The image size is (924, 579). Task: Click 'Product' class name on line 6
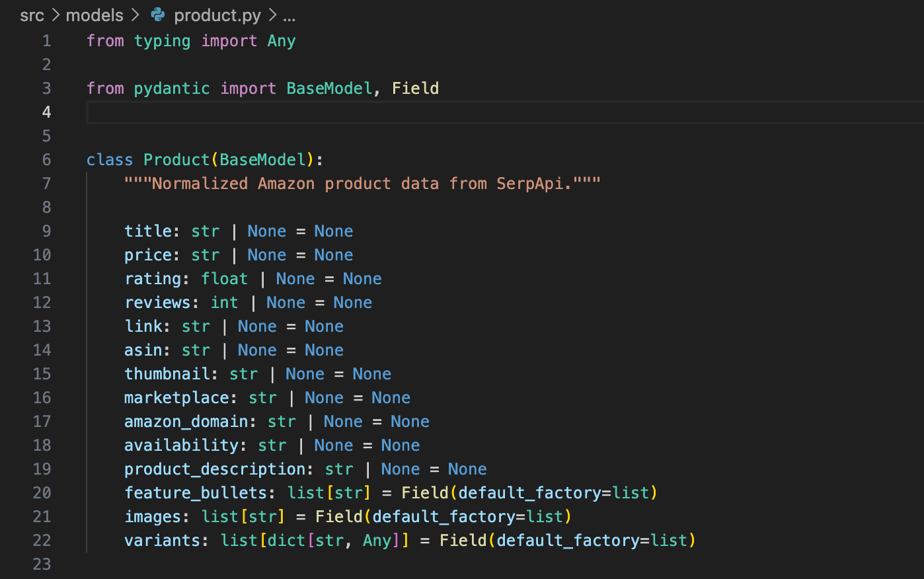pos(176,160)
